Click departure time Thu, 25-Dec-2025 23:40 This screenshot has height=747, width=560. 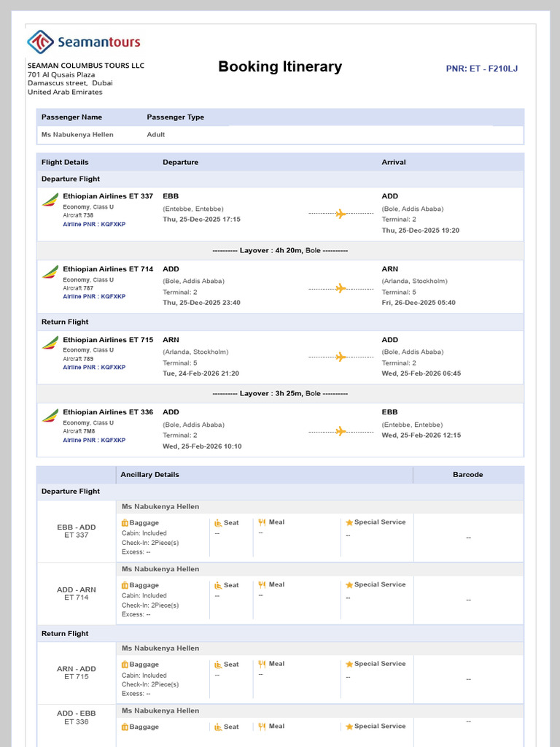pyautogui.click(x=201, y=303)
